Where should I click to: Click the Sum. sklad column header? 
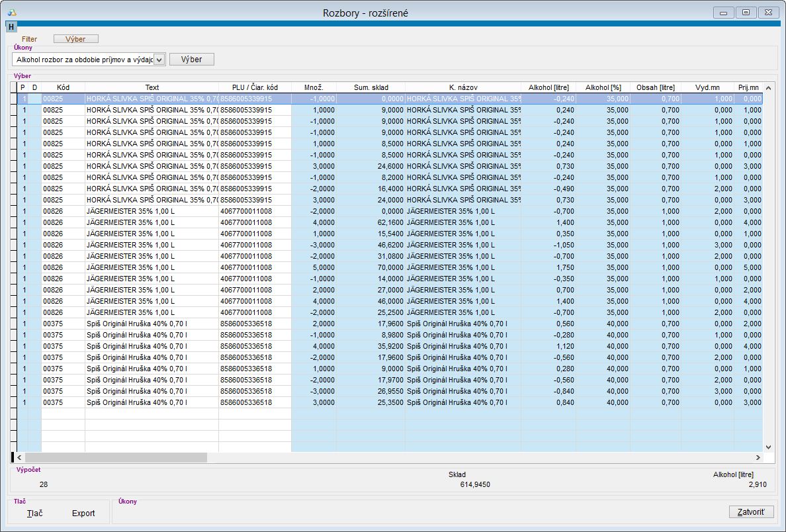coord(371,87)
